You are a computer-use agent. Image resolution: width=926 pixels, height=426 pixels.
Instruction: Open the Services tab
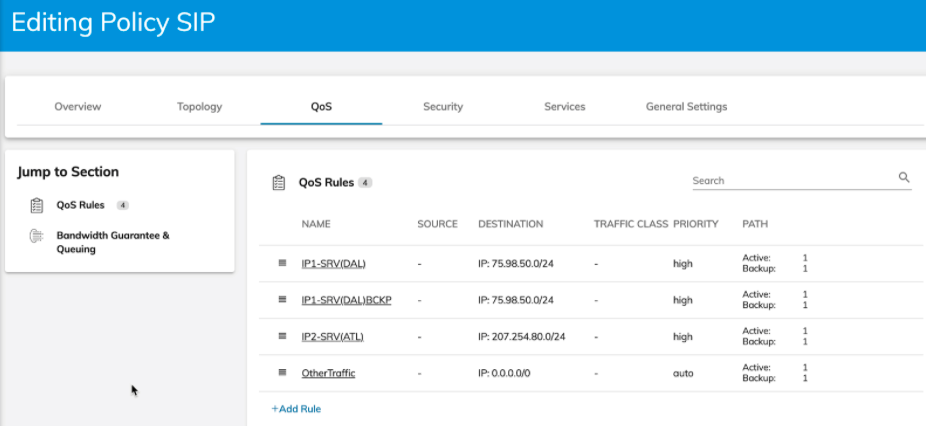click(565, 107)
